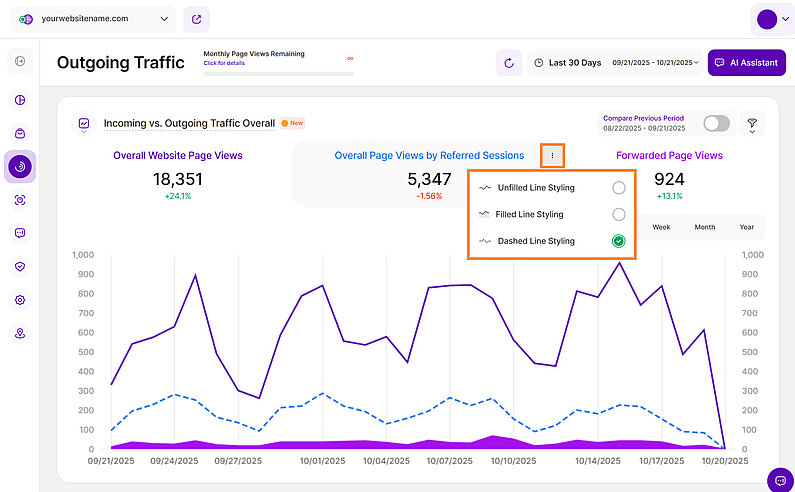
Task: Click the sidebar collapse icon at top
Action: [x=21, y=62]
